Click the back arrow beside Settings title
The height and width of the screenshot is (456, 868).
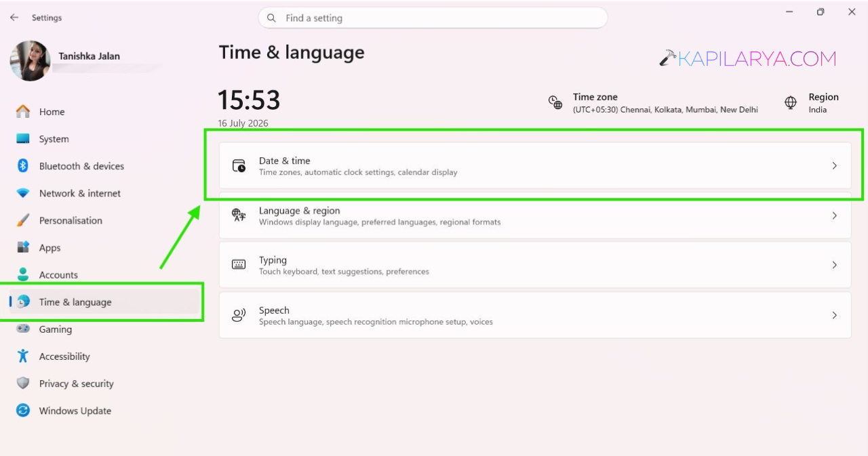pyautogui.click(x=14, y=18)
